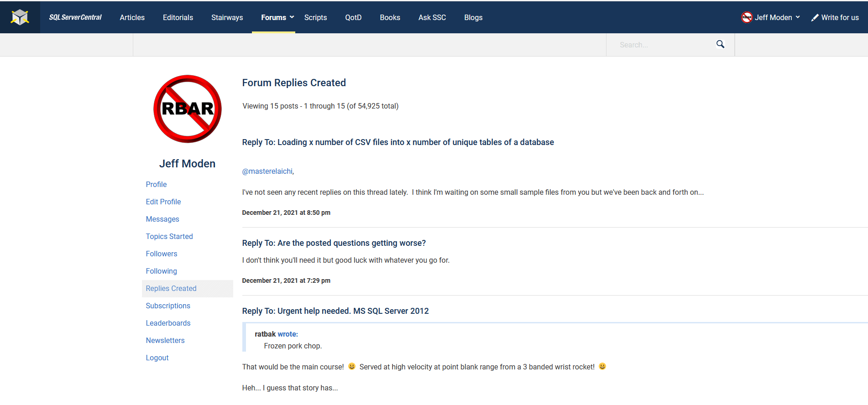Open reply 'Are the posted questions getting worse?'
This screenshot has height=405, width=868.
334,243
